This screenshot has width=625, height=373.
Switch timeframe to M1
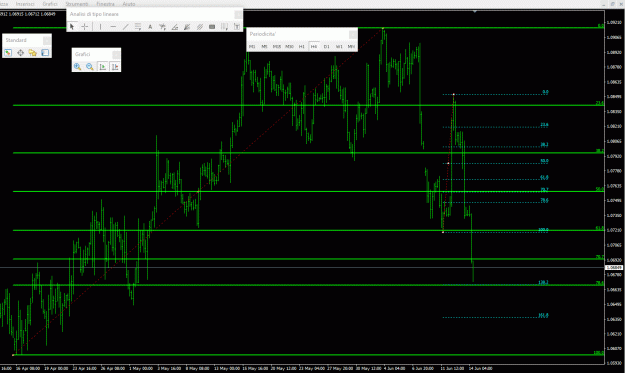point(252,47)
